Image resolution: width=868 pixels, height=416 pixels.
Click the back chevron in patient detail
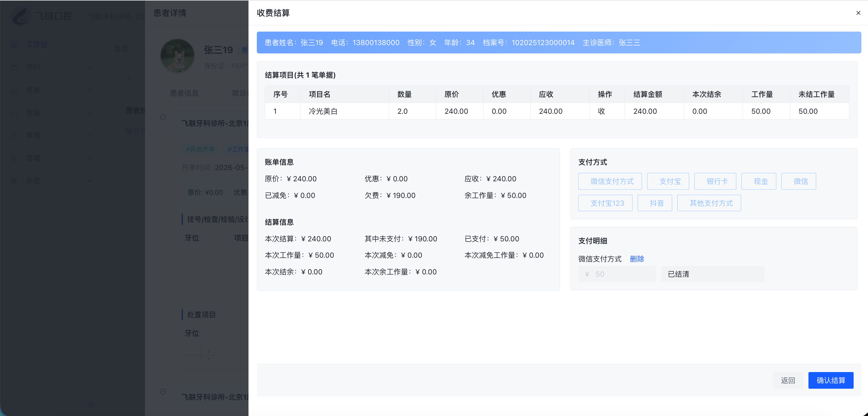click(129, 77)
